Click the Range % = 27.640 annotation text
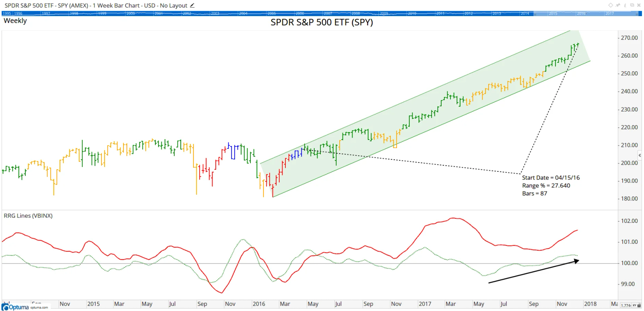Image resolution: width=644 pixels, height=311 pixels. click(546, 185)
